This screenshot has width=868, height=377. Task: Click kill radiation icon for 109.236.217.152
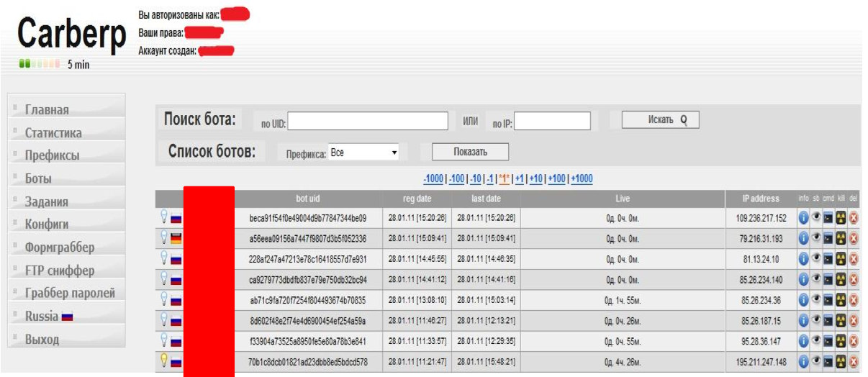(841, 218)
